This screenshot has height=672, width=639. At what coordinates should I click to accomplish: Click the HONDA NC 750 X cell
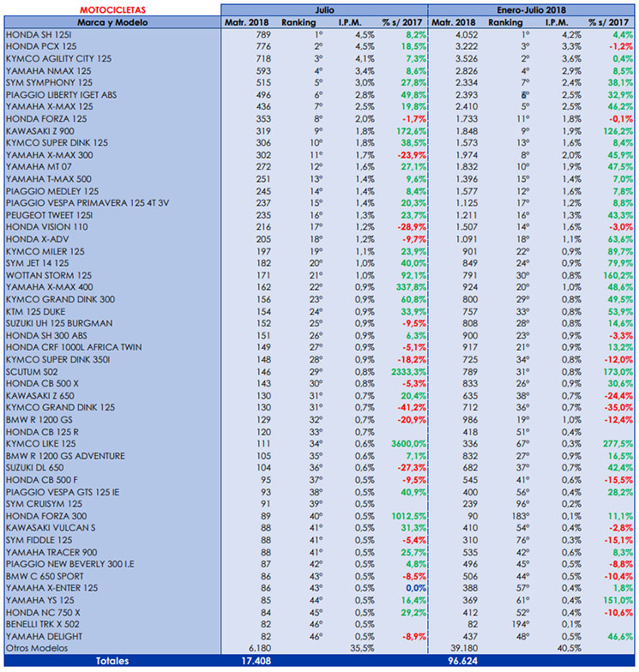pos(43,613)
